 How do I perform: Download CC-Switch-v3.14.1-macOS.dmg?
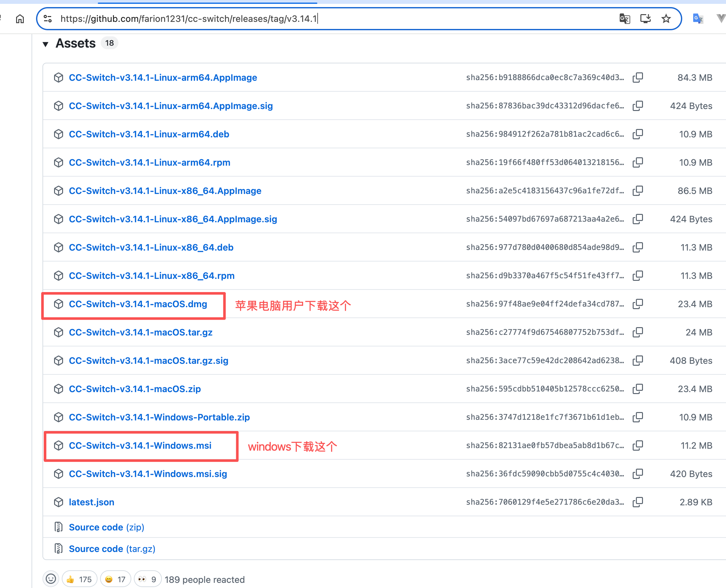pyautogui.click(x=138, y=304)
